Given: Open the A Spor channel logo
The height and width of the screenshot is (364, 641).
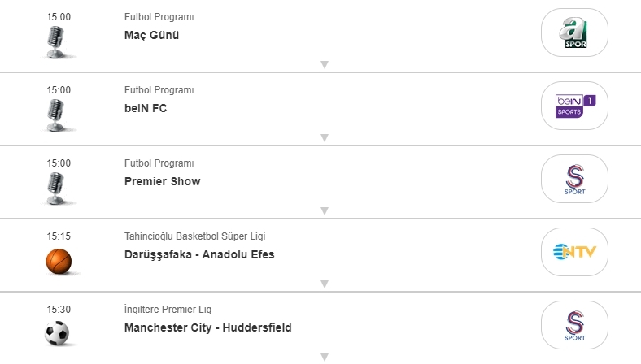Looking at the screenshot, I should (574, 32).
